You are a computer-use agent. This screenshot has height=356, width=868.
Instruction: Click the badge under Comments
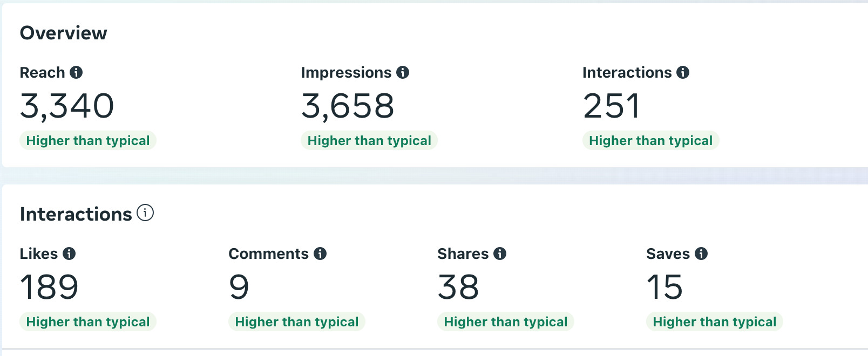(296, 321)
